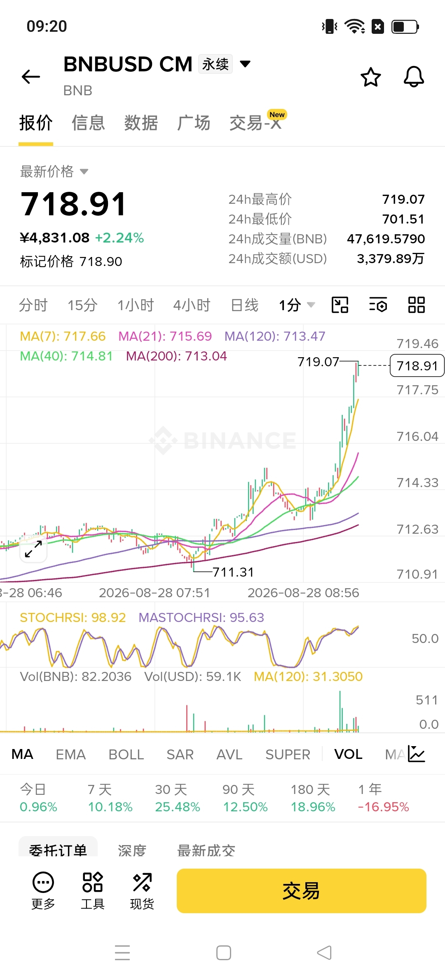The height and width of the screenshot is (980, 445).
Task: Tap Android recent apps navigation button
Action: pos(122,953)
